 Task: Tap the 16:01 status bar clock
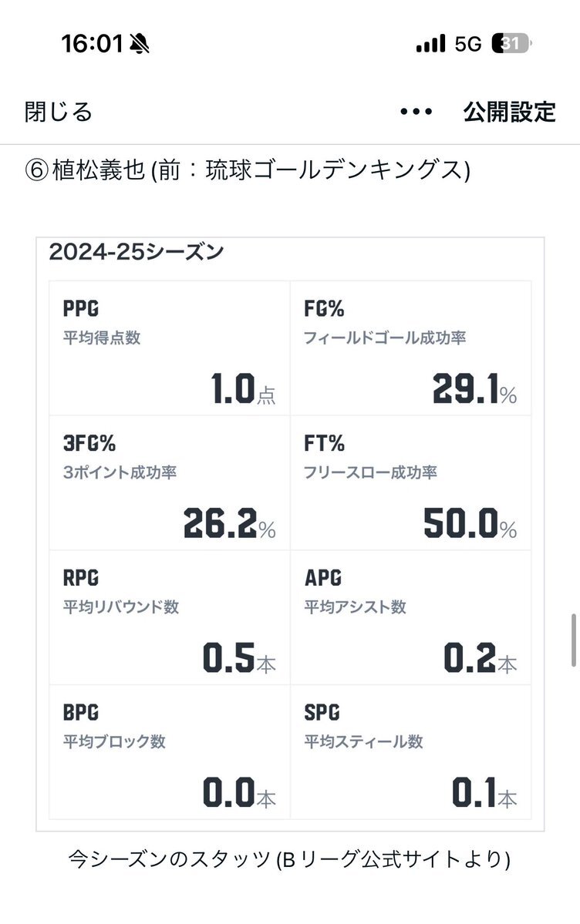(92, 44)
